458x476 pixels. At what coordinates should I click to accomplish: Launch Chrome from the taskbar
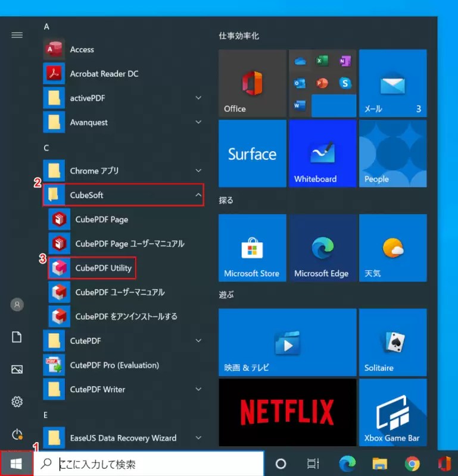[x=412, y=464]
